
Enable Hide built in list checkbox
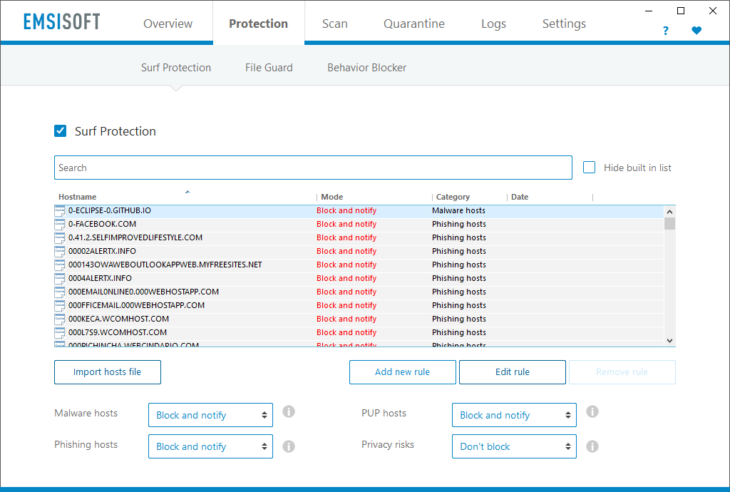coord(589,167)
